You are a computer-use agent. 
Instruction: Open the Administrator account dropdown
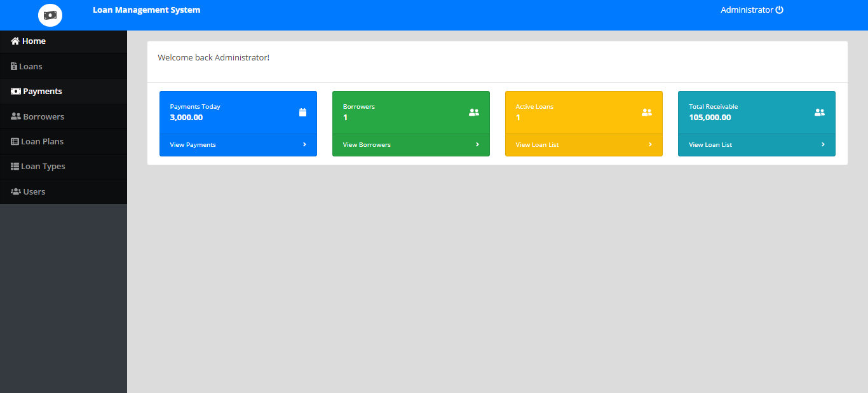tap(752, 10)
